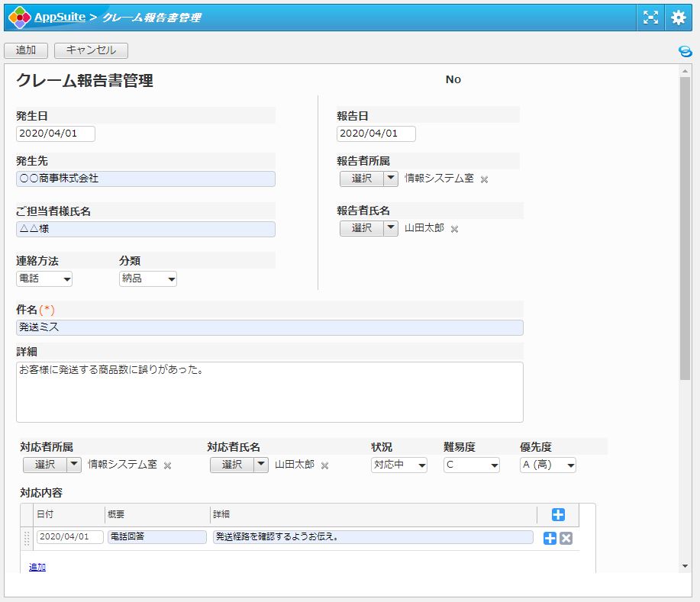The image size is (700, 602).
Task: Open the 分類 dropdown
Action: [x=148, y=279]
